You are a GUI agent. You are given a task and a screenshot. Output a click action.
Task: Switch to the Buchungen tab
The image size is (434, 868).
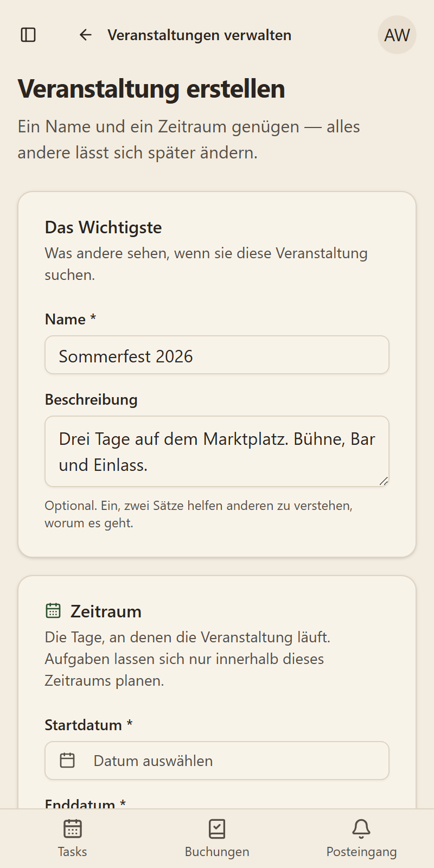coord(217,839)
